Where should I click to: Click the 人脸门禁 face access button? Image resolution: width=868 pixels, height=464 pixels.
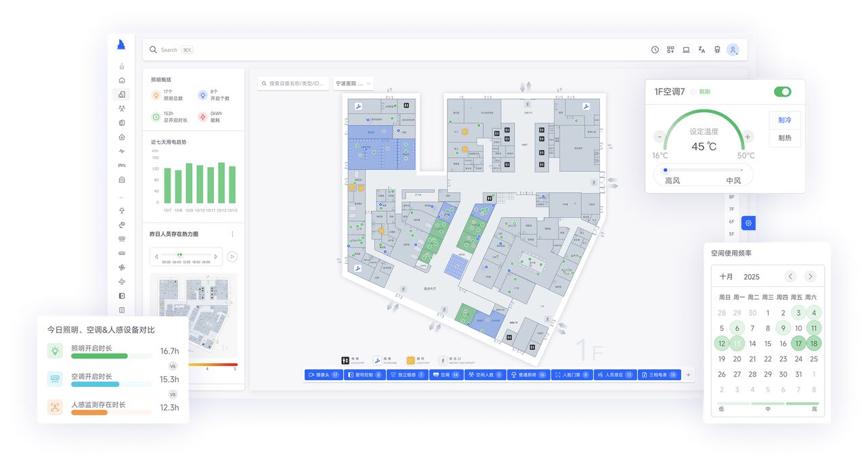pos(572,375)
